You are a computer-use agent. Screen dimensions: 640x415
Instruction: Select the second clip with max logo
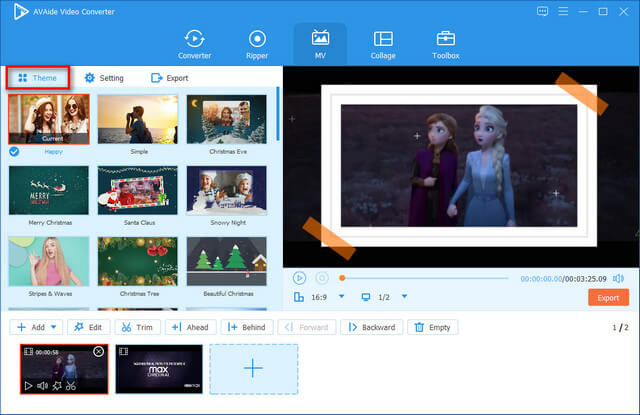(x=159, y=369)
